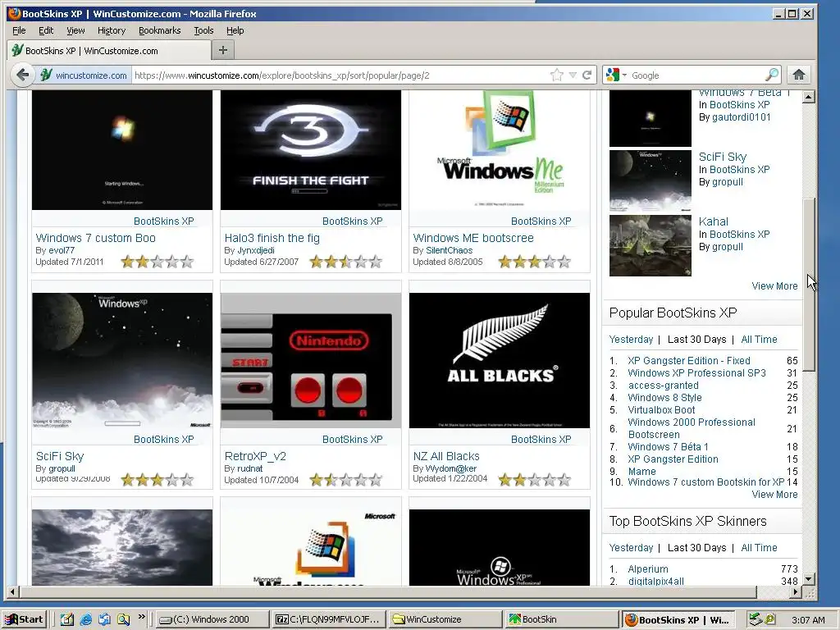Bookmark this page with the star icon
Viewport: 840px width, 630px height.
(557, 75)
